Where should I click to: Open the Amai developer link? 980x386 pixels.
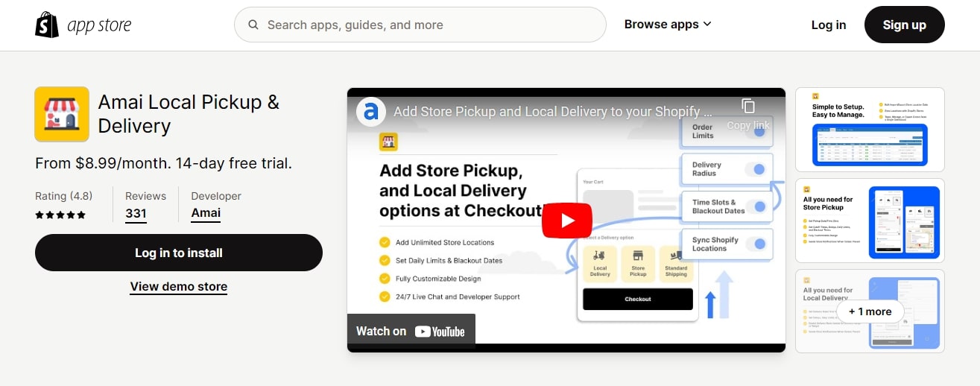click(x=206, y=213)
